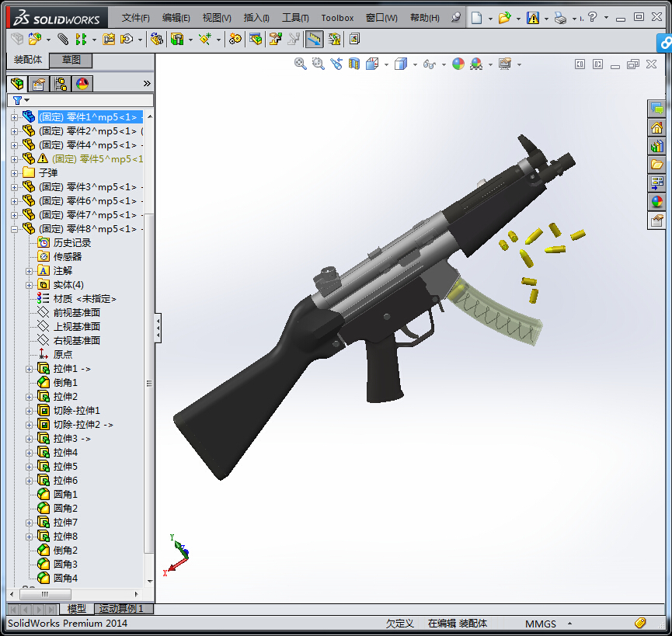This screenshot has width=672, height=636.
Task: Open 文件(F) menu
Action: 135,18
